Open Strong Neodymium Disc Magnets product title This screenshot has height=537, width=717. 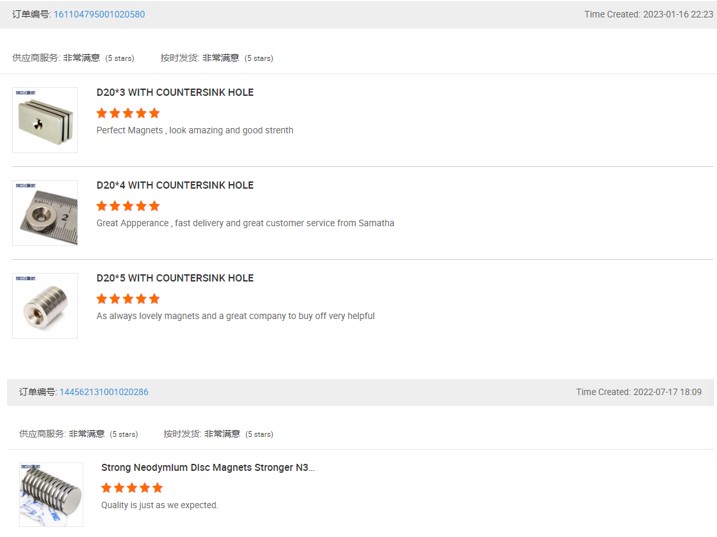(x=207, y=467)
